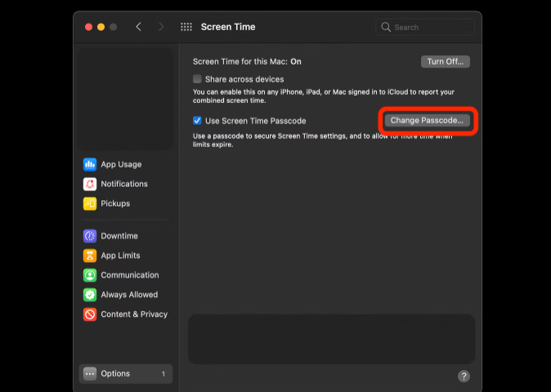
Task: Open the App Usage sidebar icon
Action: coord(90,164)
